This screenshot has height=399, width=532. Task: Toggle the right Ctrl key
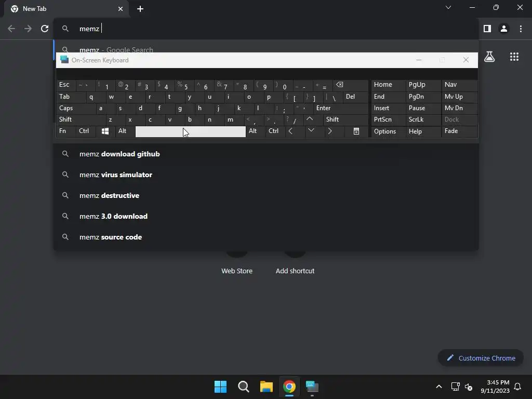point(275,131)
